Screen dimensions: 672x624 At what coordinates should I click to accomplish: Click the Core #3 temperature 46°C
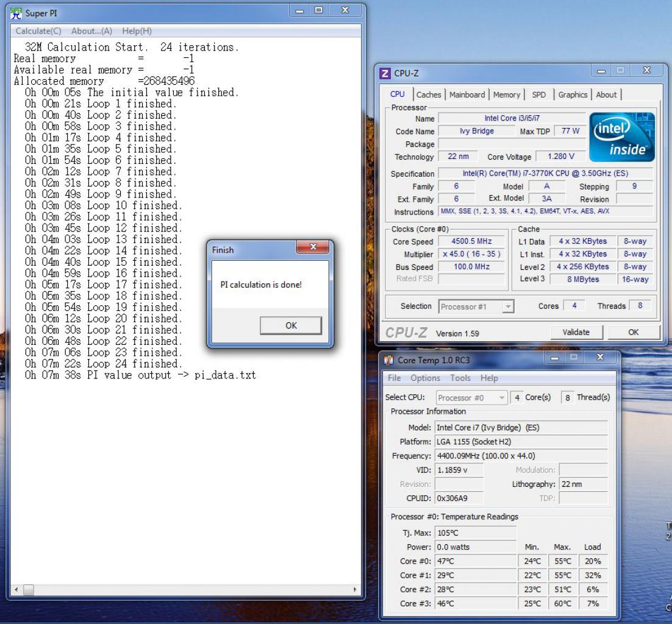[x=475, y=603]
